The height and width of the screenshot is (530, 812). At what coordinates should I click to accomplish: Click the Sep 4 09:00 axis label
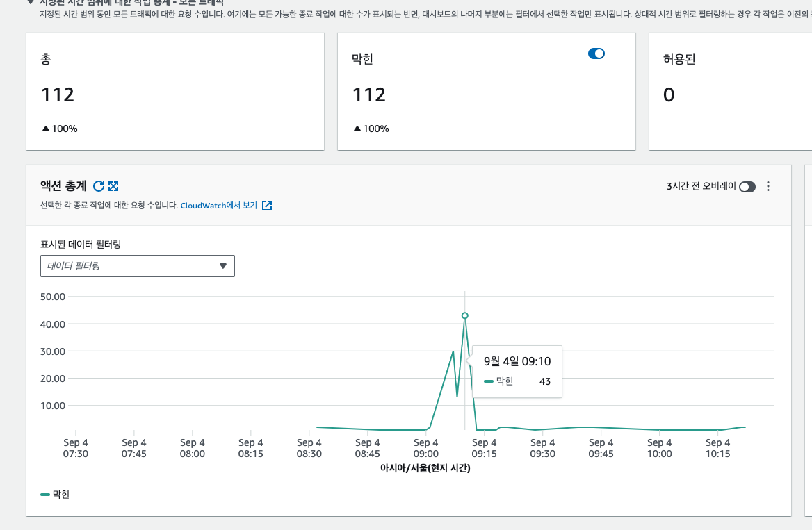coord(425,448)
